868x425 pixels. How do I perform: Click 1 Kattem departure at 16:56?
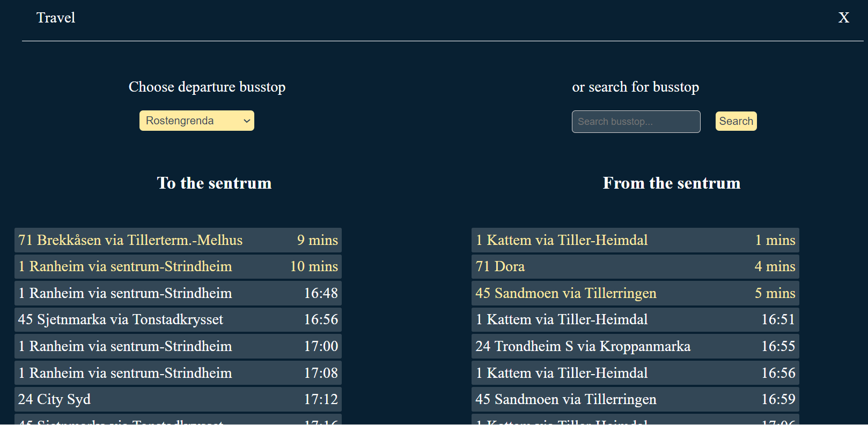tap(635, 373)
